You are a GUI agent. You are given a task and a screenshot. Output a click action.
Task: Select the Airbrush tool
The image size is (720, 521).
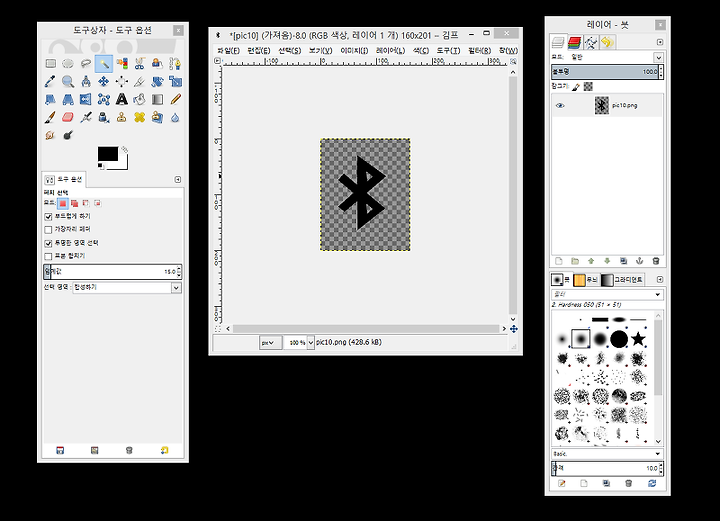(x=86, y=118)
